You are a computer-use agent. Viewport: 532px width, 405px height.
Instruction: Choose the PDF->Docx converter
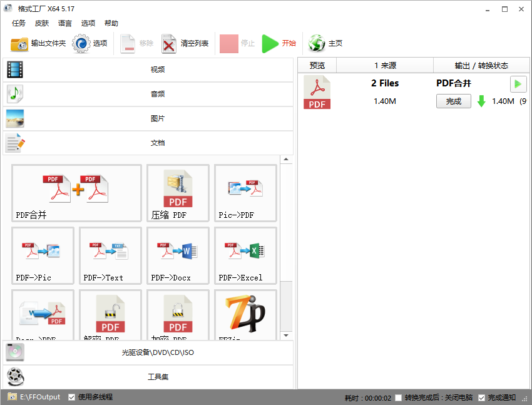(x=178, y=255)
